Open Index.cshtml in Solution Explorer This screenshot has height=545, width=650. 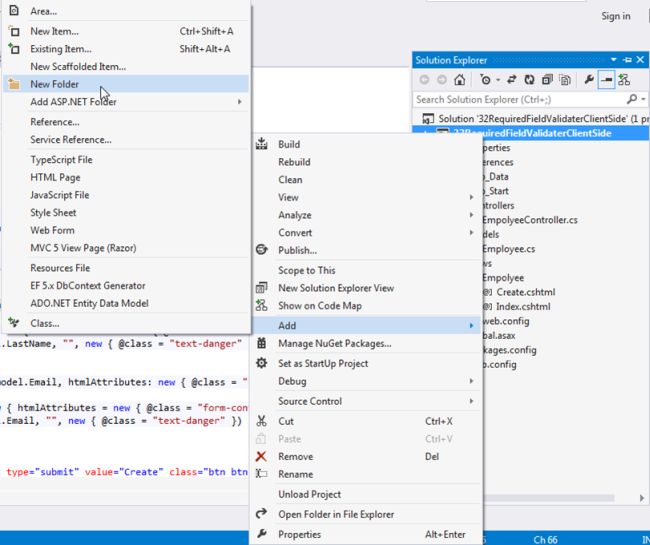[523, 307]
